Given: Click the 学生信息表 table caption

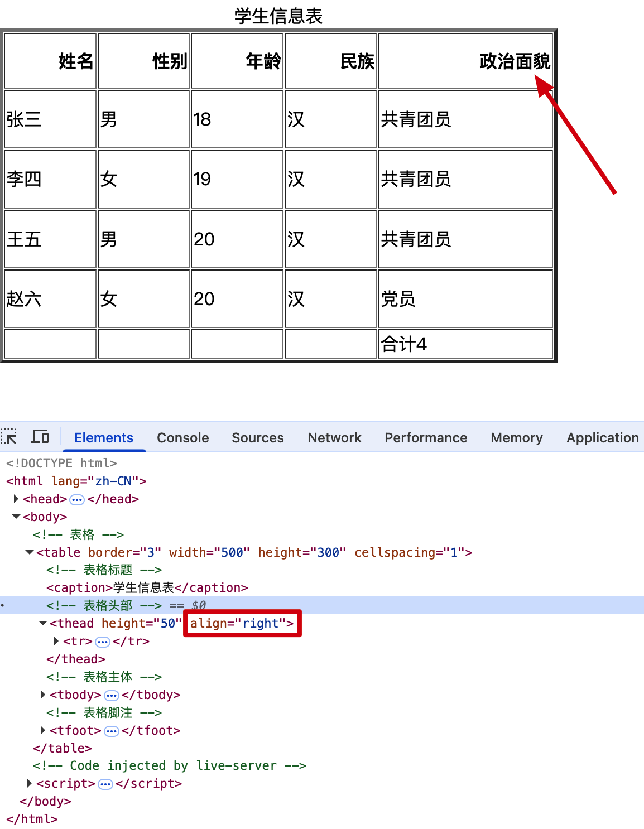Looking at the screenshot, I should (x=278, y=16).
